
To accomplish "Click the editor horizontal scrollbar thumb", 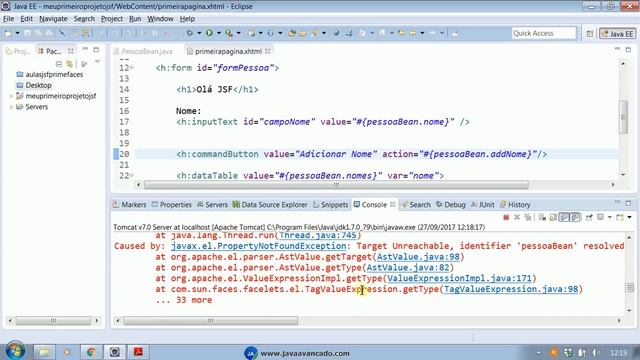I will point(336,185).
